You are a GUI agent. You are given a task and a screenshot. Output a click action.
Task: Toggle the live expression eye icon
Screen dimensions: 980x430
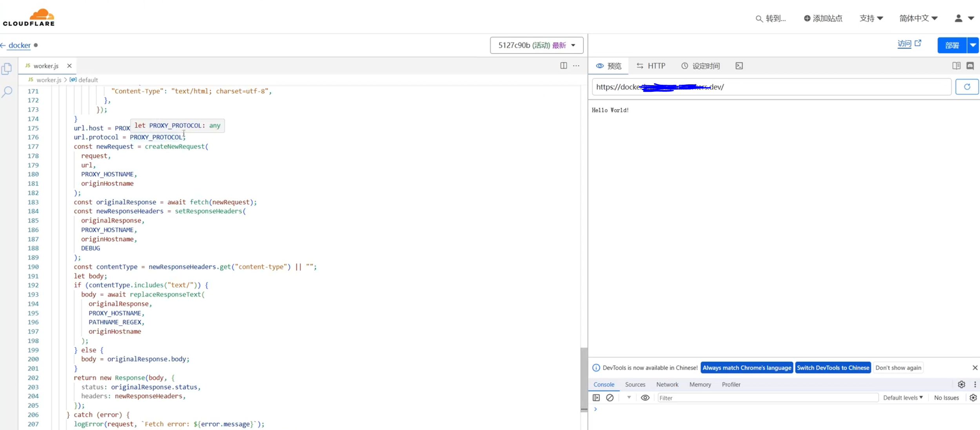645,398
